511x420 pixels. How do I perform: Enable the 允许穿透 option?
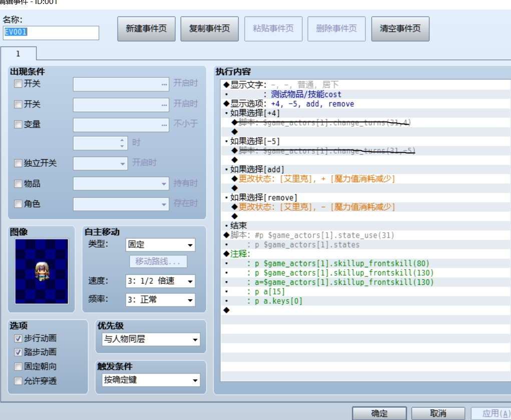18,381
